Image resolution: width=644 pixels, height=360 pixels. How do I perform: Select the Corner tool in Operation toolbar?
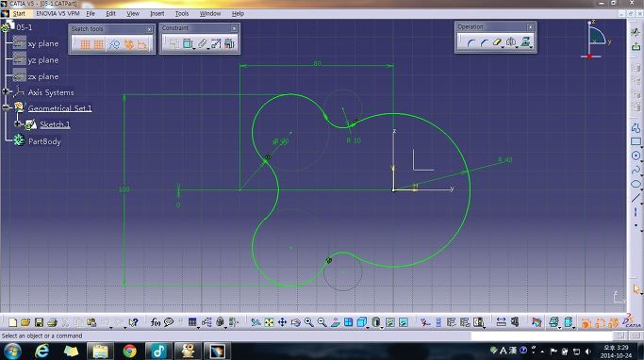[x=471, y=42]
